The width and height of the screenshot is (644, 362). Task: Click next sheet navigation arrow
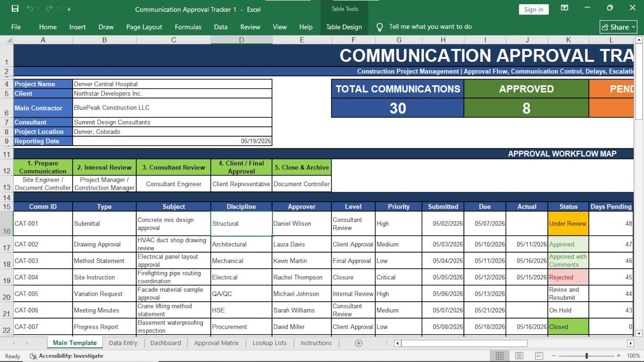(x=27, y=343)
